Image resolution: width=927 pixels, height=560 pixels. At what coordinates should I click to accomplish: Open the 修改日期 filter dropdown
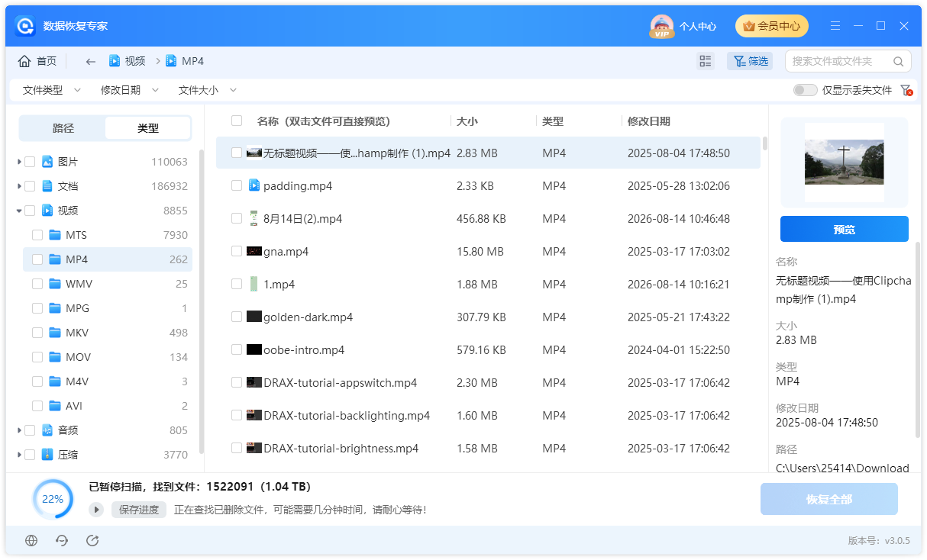click(129, 90)
